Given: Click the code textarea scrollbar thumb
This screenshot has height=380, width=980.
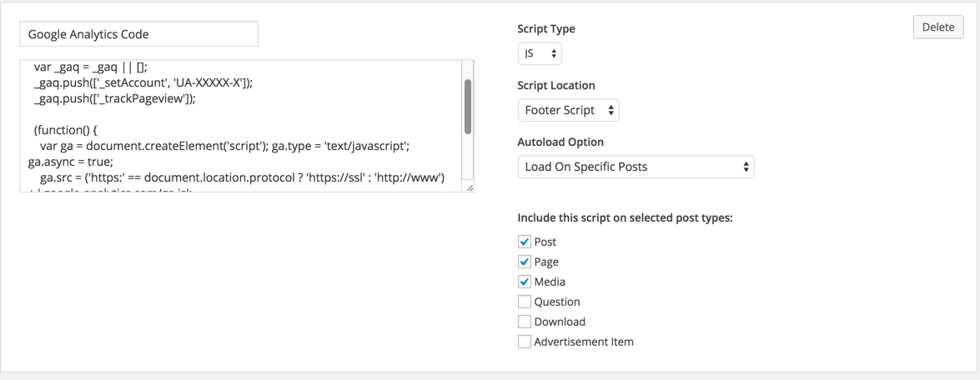Looking at the screenshot, I should coord(468,107).
